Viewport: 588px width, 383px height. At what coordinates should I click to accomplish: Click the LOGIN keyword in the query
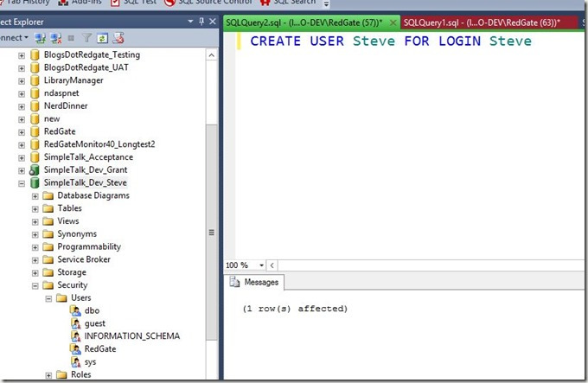tap(460, 41)
